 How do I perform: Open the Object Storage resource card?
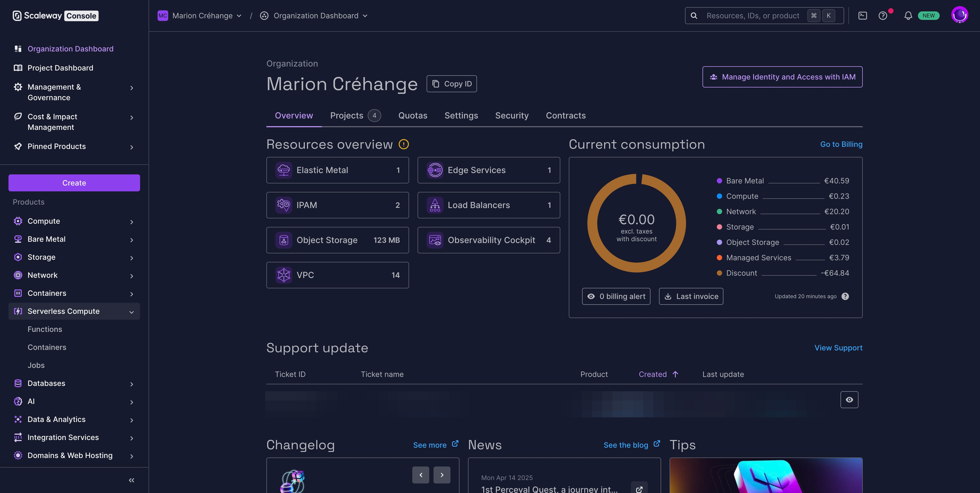[337, 240]
